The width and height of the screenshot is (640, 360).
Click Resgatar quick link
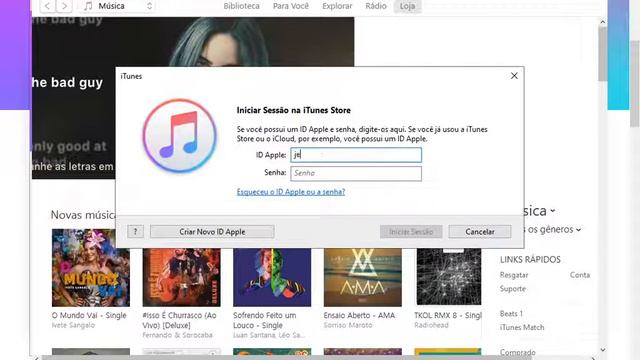[514, 275]
